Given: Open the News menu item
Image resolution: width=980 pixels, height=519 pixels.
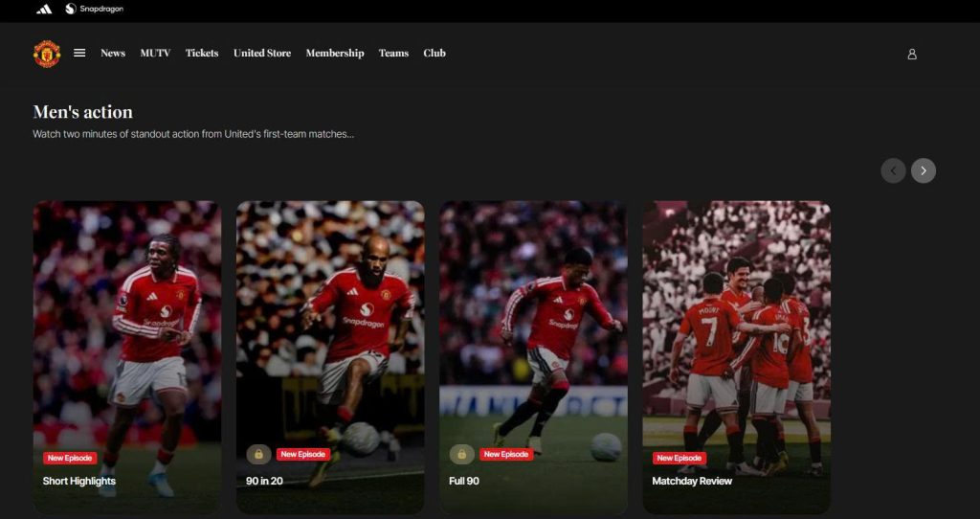Looking at the screenshot, I should (113, 54).
